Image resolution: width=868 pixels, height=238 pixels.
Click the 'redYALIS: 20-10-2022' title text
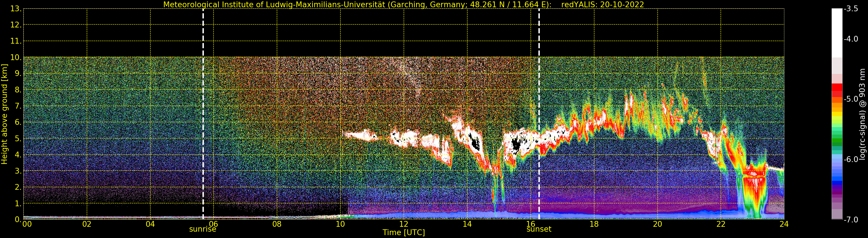603,5
